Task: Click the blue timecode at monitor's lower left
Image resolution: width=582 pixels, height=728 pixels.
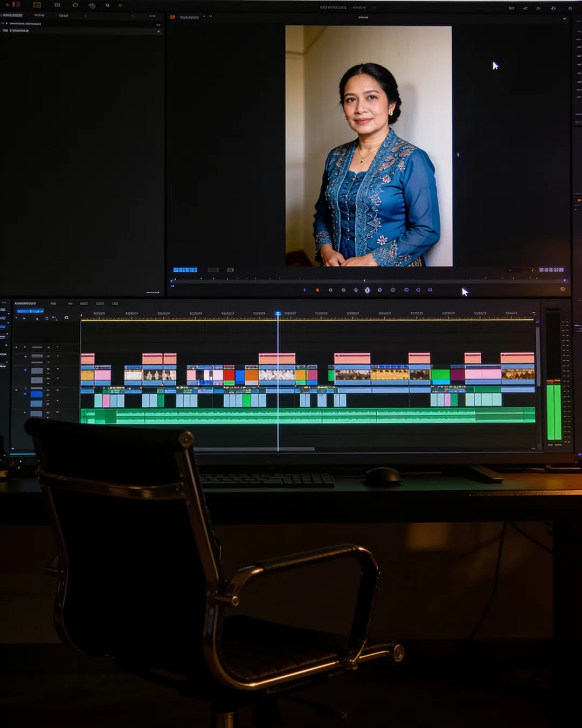Action: [185, 270]
